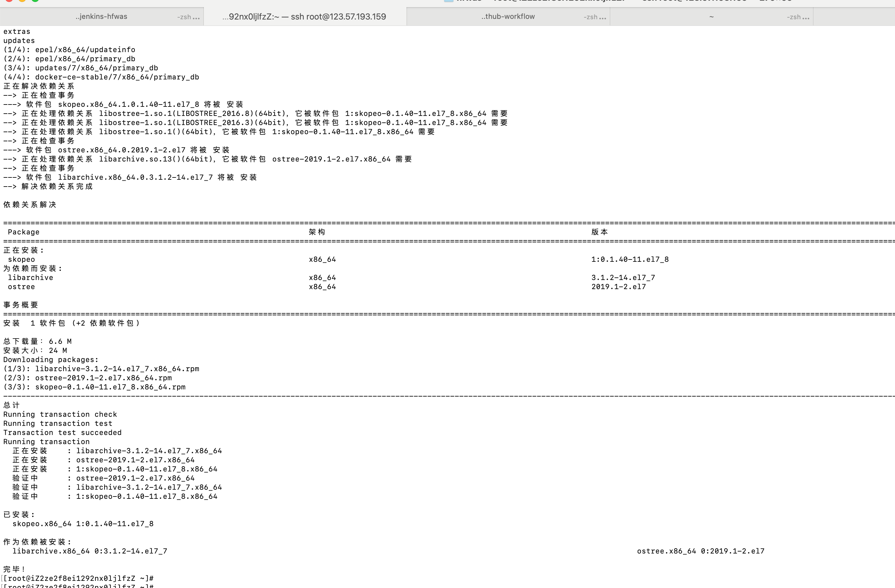Click the '(4/4): docker-ce-stable/7/x86_64/primary_db' line
Image resolution: width=895 pixels, height=588 pixels.
pyautogui.click(x=101, y=77)
